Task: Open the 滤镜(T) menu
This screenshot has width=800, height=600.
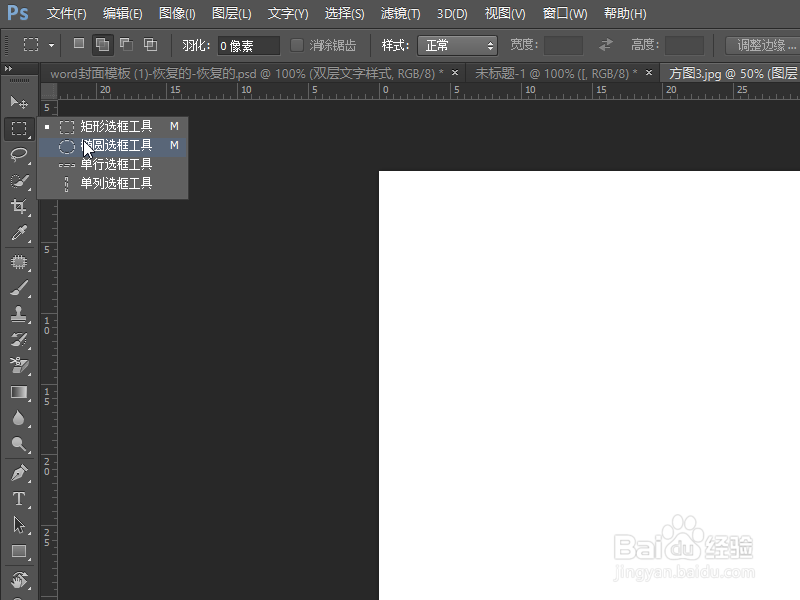Action: click(x=401, y=14)
